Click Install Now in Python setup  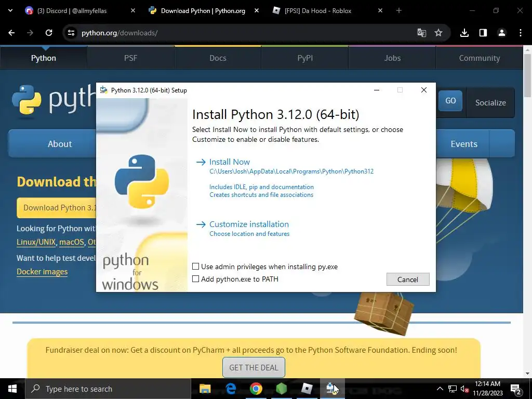click(229, 162)
